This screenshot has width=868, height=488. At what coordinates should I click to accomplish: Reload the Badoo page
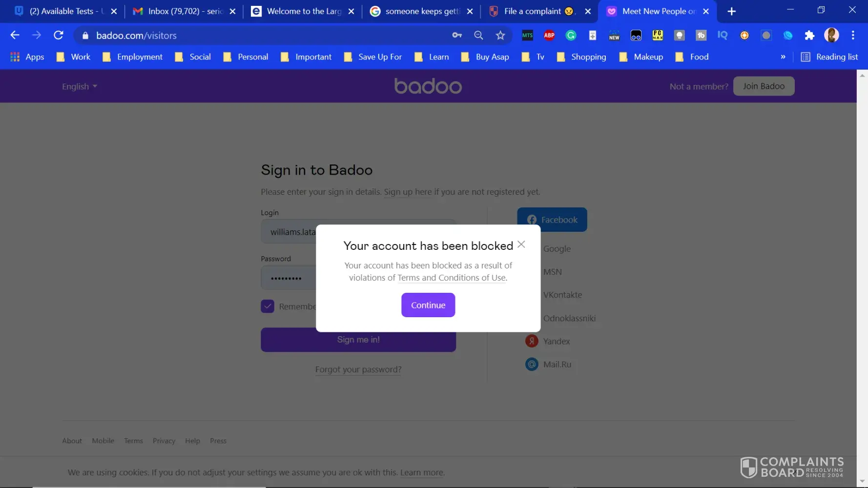coord(59,35)
